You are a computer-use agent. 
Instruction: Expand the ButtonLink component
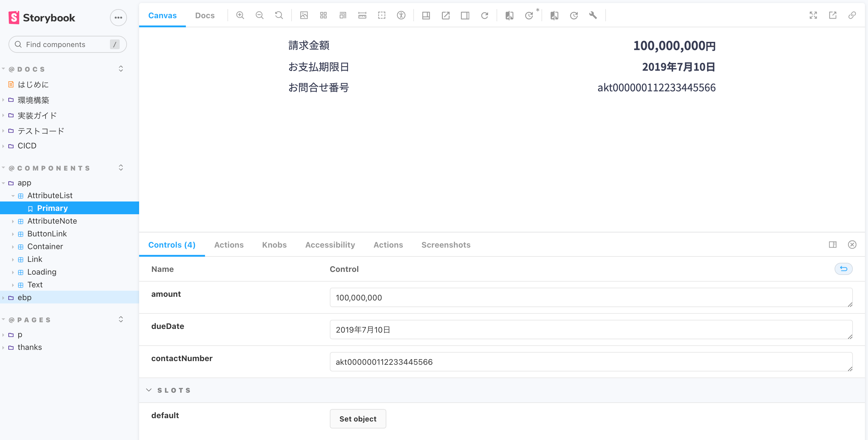(47, 234)
